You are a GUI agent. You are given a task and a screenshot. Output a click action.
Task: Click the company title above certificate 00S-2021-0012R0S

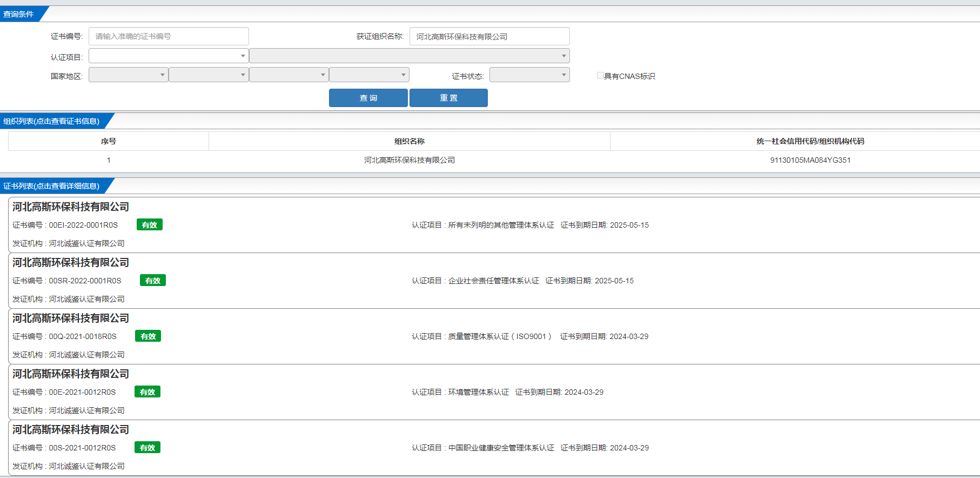pos(71,429)
